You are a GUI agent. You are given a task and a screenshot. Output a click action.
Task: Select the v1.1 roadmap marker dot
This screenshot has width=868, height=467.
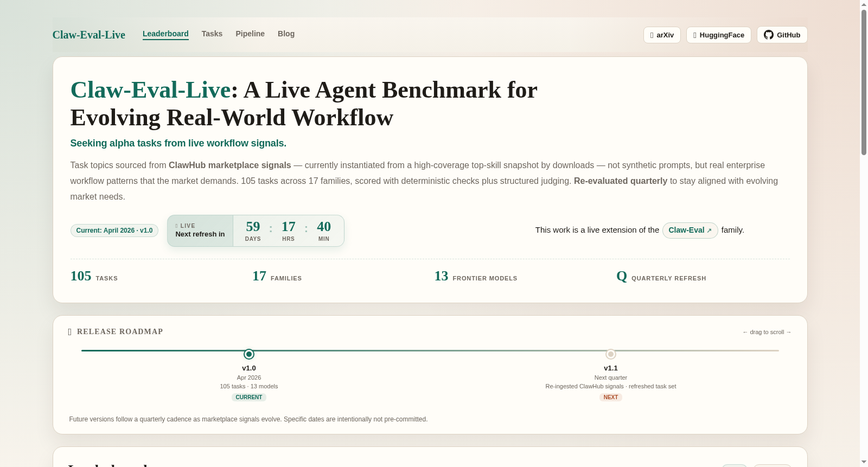[611, 354]
